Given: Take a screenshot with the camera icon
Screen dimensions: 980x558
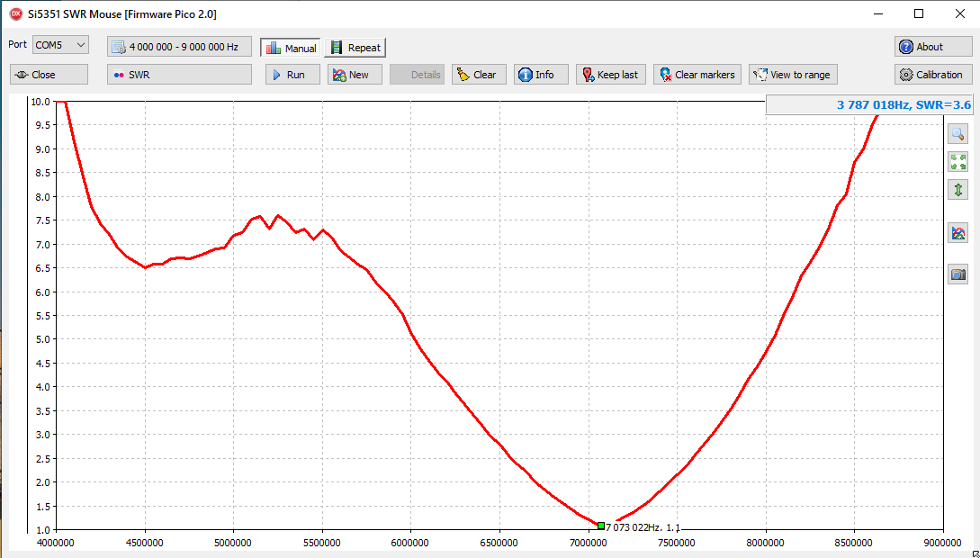Looking at the screenshot, I should point(958,274).
